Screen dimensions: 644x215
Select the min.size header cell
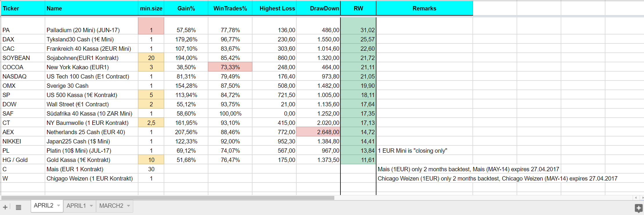[151, 8]
